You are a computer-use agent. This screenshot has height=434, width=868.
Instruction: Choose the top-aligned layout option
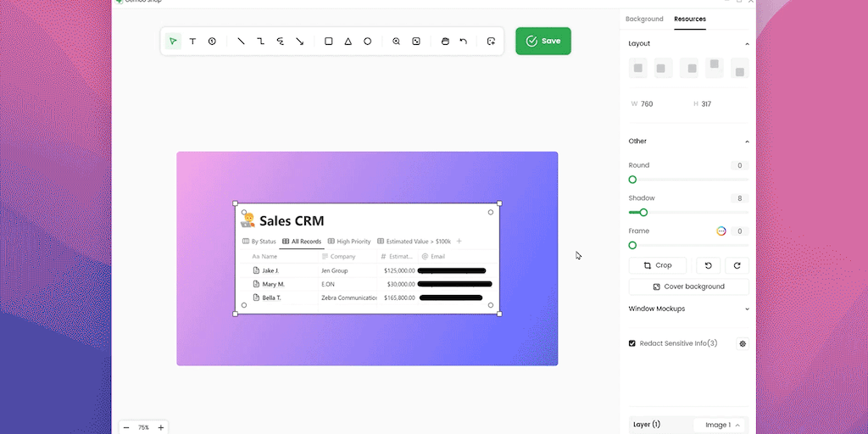click(x=714, y=68)
